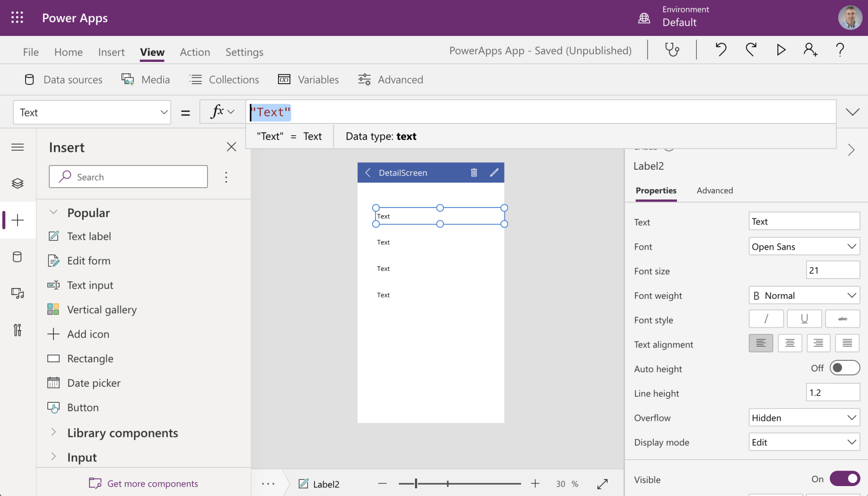Screen dimensions: 868x496
Task: Open Tree view layers icon in sidebar
Action: [x=17, y=183]
